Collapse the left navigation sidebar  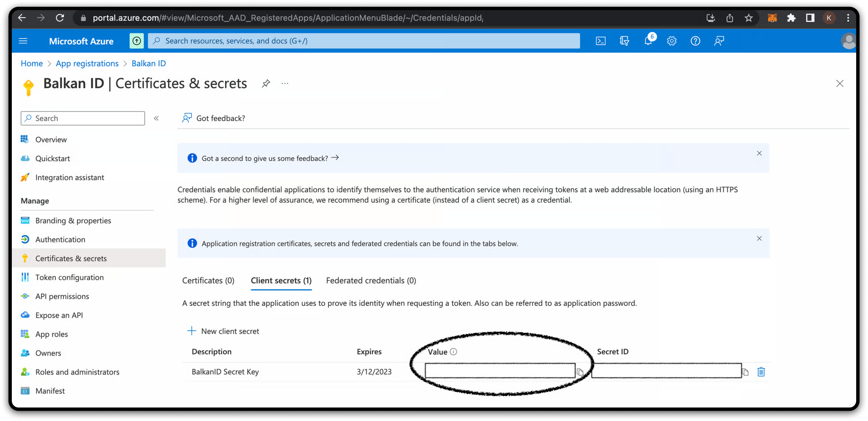(x=156, y=118)
